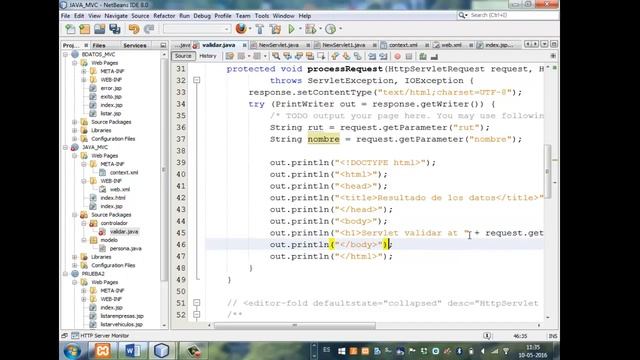Image resolution: width=640 pixels, height=360 pixels.
Task: Open the HTTP Server Monitor
Action: (100, 336)
